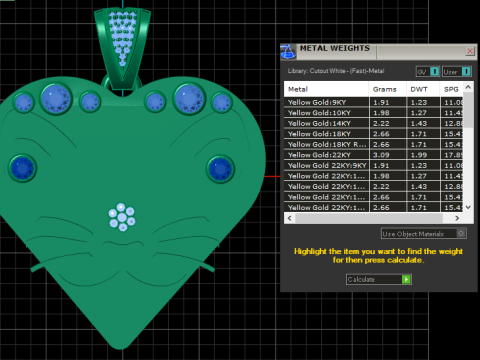Sort by the Grams column header

click(x=387, y=89)
